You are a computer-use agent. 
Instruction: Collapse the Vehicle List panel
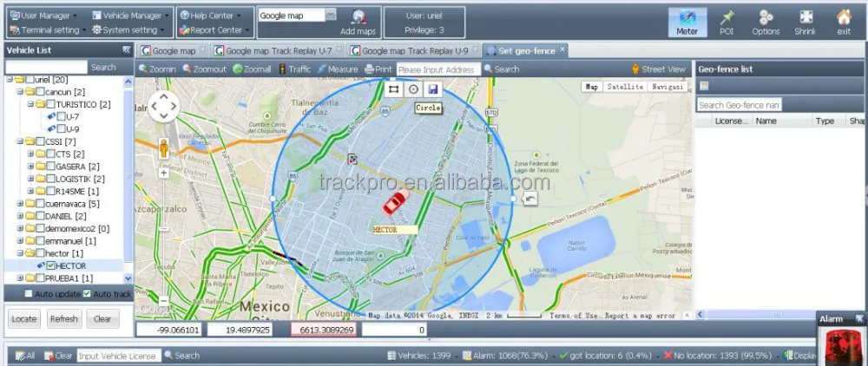coord(126,49)
